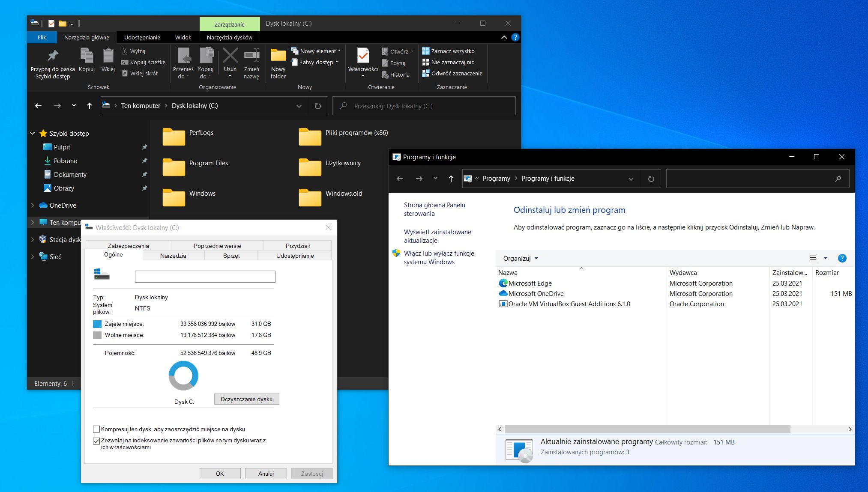
Task: Open the Narzędzia tab in the properties dialog
Action: click(173, 255)
